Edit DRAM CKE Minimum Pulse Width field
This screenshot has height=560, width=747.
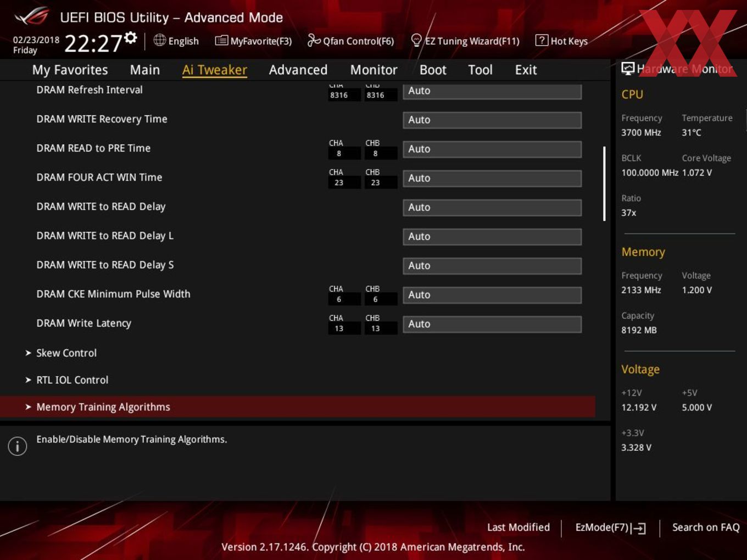492,294
